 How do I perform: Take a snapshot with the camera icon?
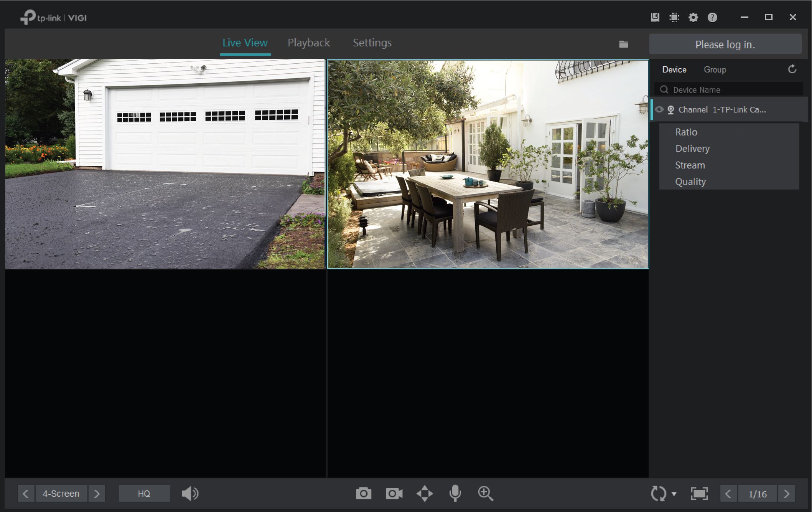[363, 493]
